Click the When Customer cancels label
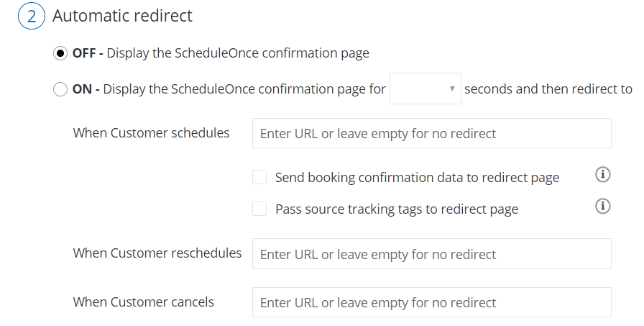 (x=143, y=302)
